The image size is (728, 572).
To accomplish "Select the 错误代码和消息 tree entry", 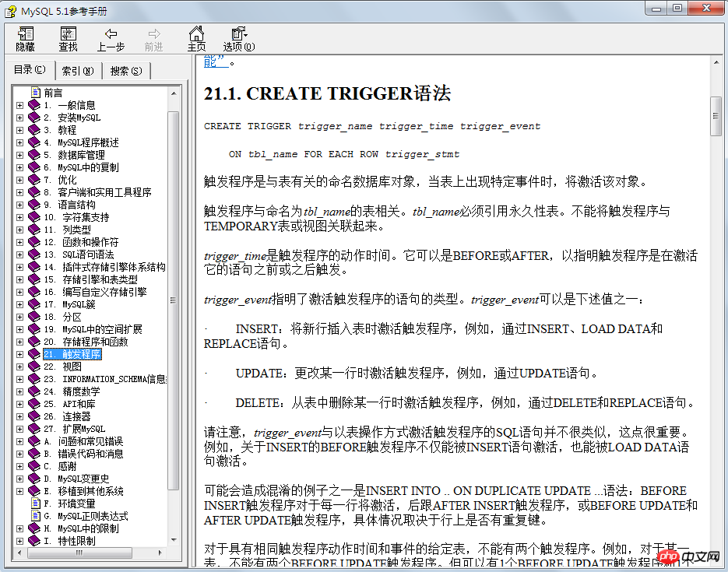I will tap(83, 454).
